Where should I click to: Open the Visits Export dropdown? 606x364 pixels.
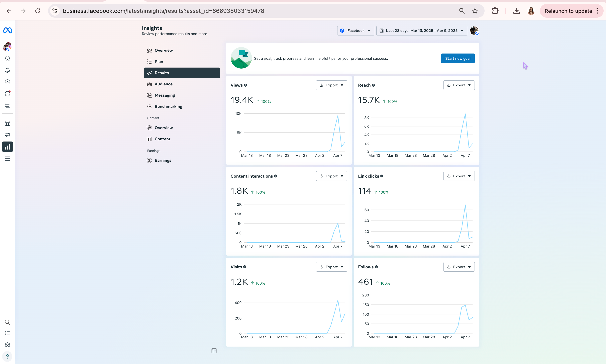pyautogui.click(x=332, y=267)
